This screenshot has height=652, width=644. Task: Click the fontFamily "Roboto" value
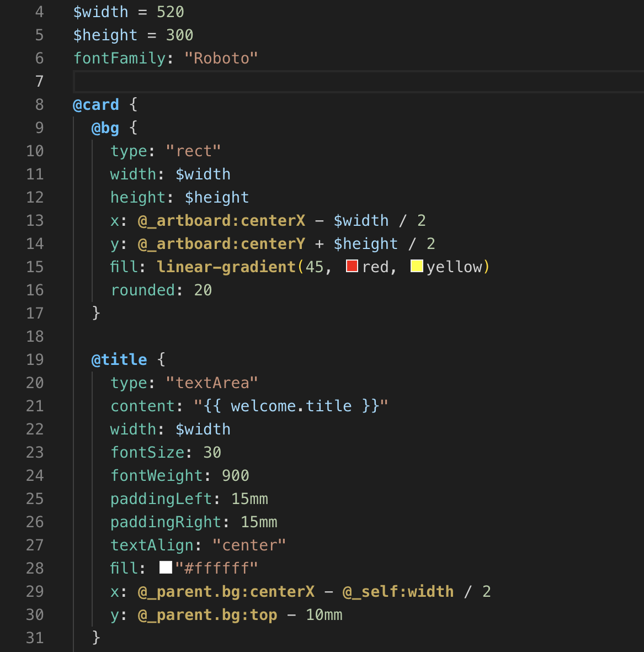[221, 58]
